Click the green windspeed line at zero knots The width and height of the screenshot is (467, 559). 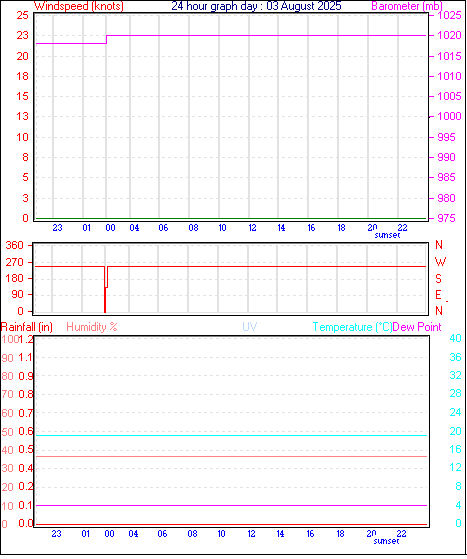click(231, 218)
